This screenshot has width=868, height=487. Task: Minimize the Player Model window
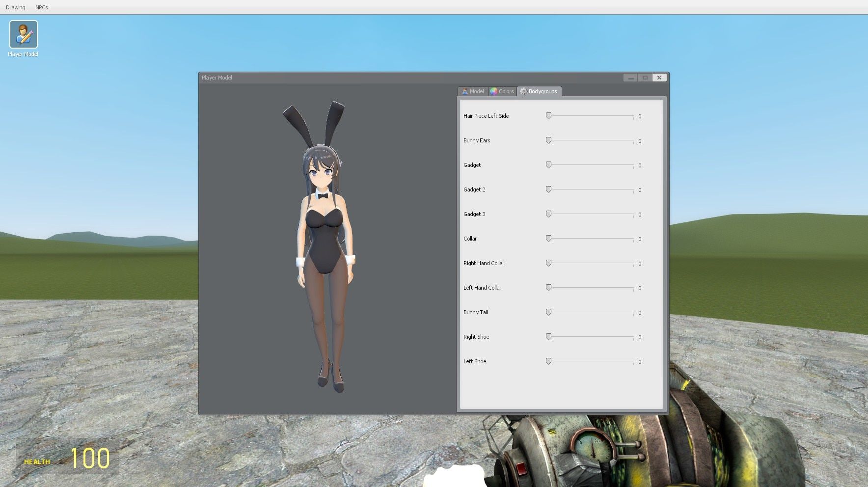pyautogui.click(x=631, y=78)
